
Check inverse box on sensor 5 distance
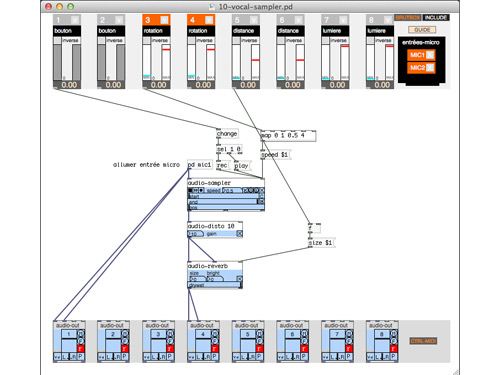pos(236,40)
